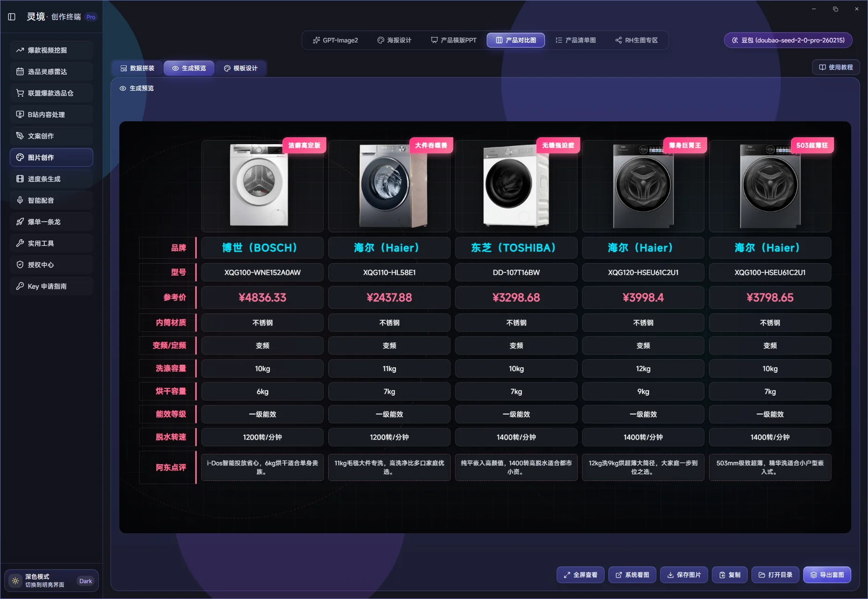Open 爆款视频挖掘 in the sidebar
The height and width of the screenshot is (599, 868).
coord(51,50)
